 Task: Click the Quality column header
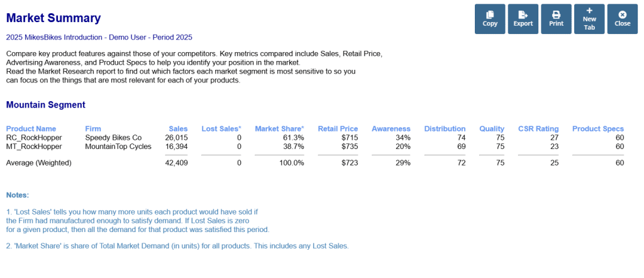[x=492, y=129]
